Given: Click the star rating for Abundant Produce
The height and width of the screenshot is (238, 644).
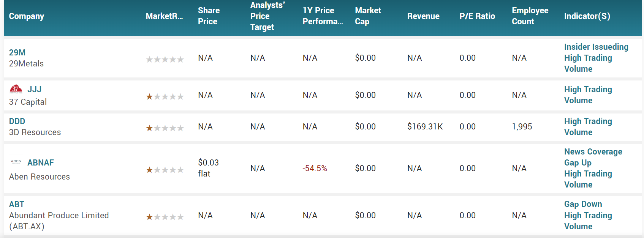Looking at the screenshot, I should click(x=165, y=217).
